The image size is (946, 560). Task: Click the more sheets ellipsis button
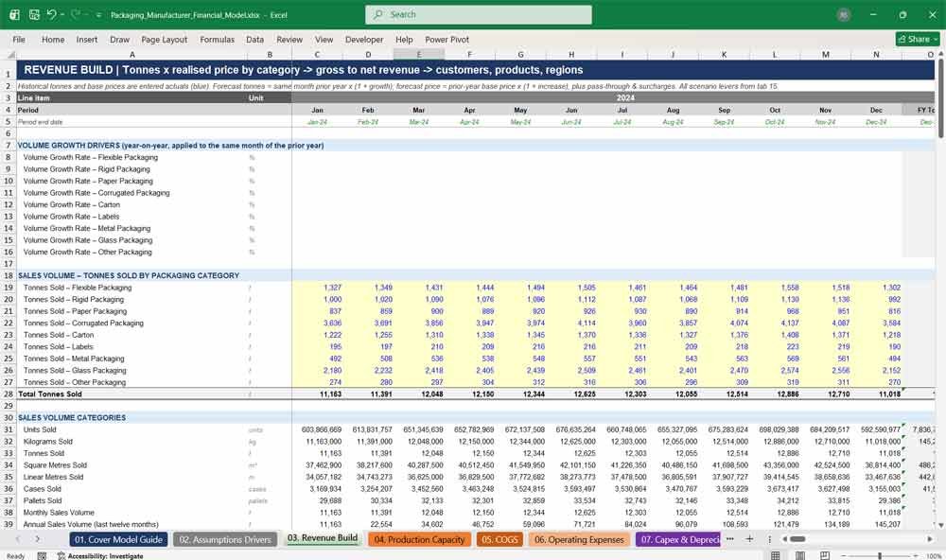tap(730, 539)
